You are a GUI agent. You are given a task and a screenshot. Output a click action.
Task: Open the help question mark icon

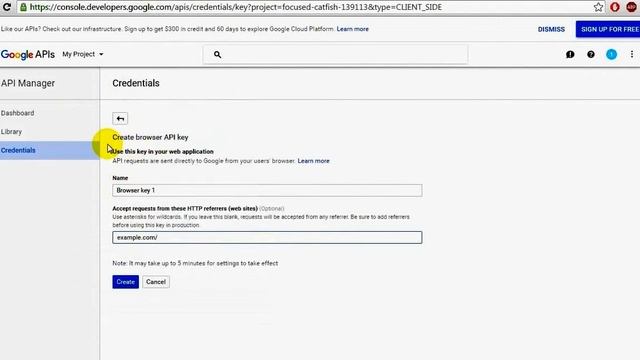[591, 54]
